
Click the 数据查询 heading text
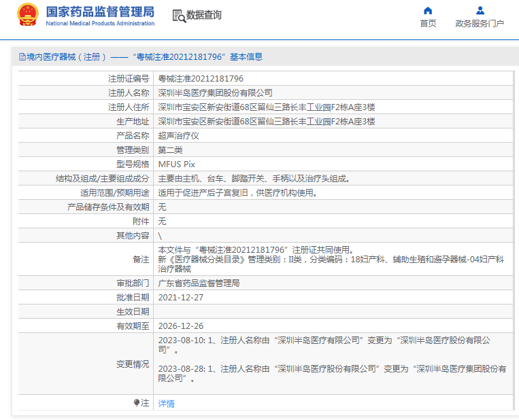tap(203, 15)
